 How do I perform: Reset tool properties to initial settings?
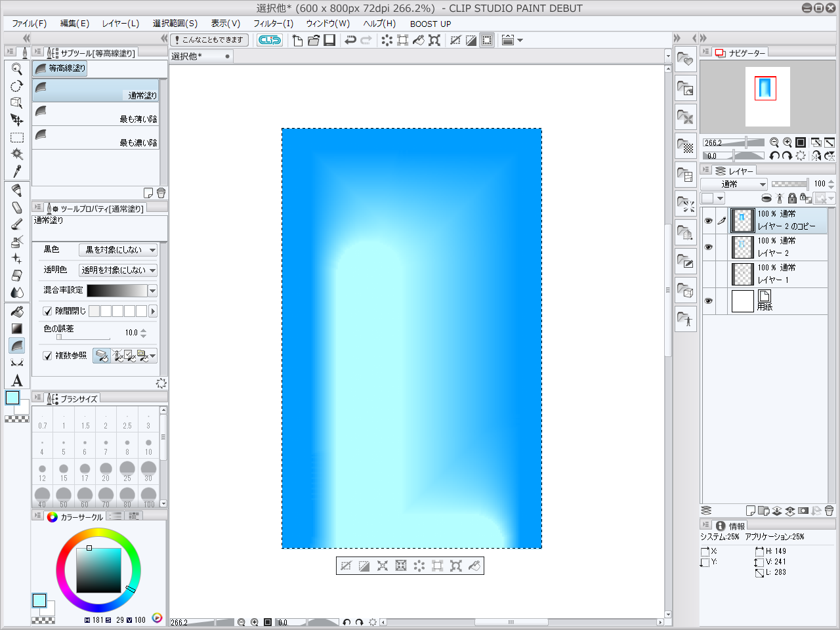[161, 383]
